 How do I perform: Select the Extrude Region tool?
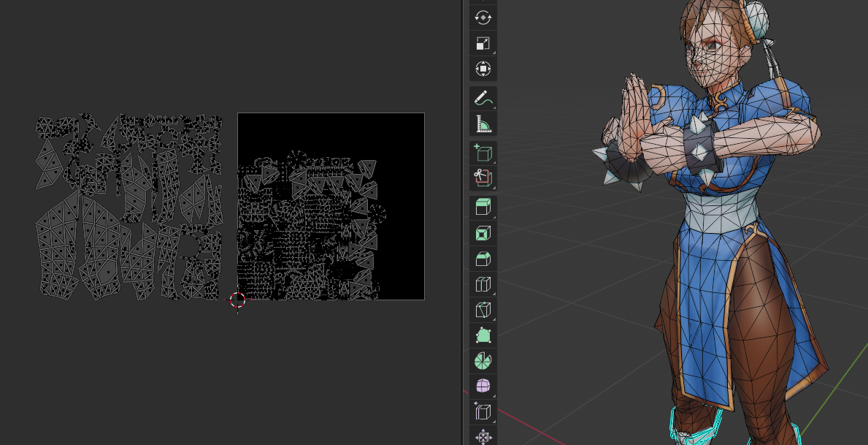coord(483,208)
